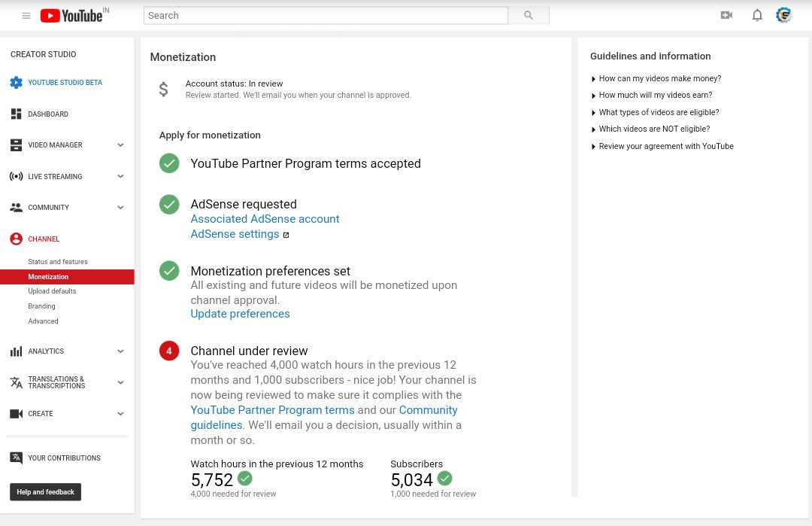Click the Creator Studio heading
This screenshot has height=526, width=812.
[x=43, y=54]
